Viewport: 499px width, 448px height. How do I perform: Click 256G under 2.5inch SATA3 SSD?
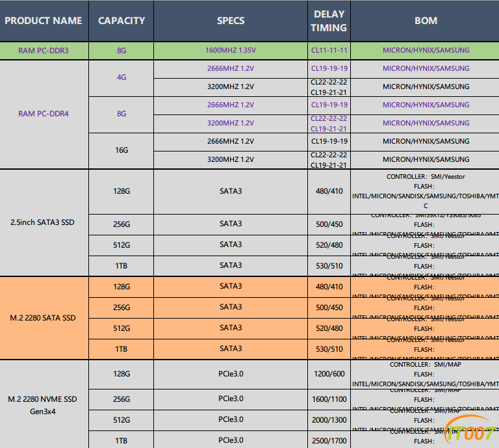[122, 224]
